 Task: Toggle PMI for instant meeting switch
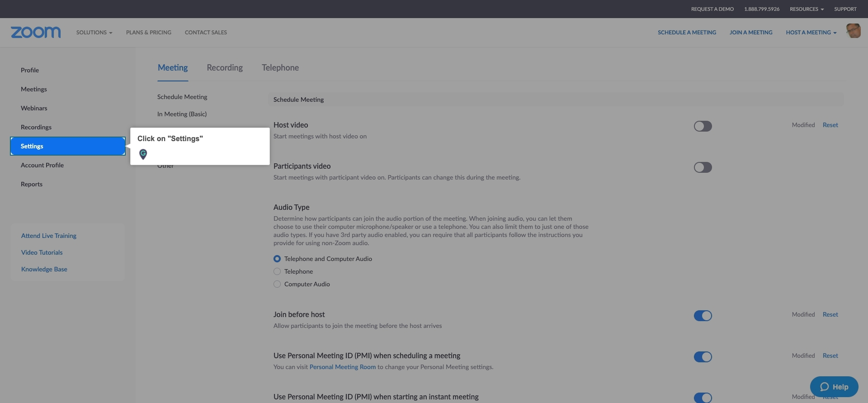tap(703, 398)
